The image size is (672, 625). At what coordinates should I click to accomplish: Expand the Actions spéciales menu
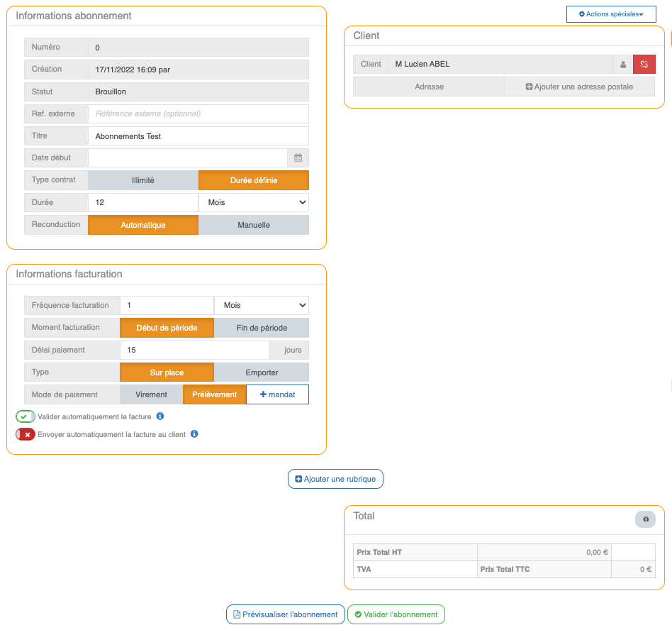pos(610,14)
